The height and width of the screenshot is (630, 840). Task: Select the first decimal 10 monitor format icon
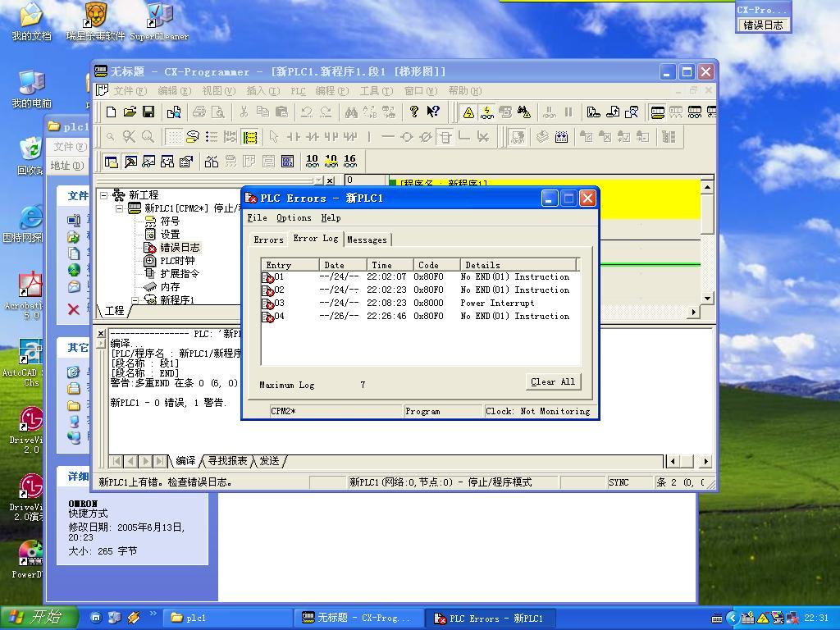click(312, 162)
